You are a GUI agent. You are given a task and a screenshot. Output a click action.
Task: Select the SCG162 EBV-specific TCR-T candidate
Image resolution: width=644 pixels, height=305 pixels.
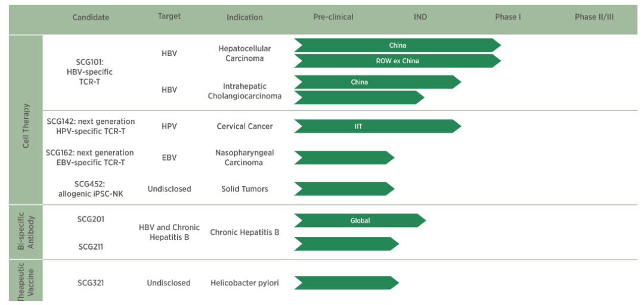click(x=90, y=158)
